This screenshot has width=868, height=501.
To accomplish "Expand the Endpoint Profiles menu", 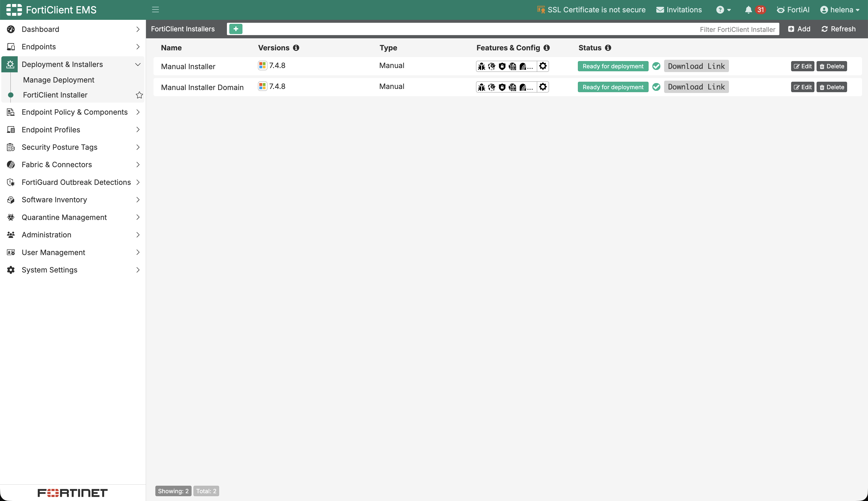I will [73, 130].
